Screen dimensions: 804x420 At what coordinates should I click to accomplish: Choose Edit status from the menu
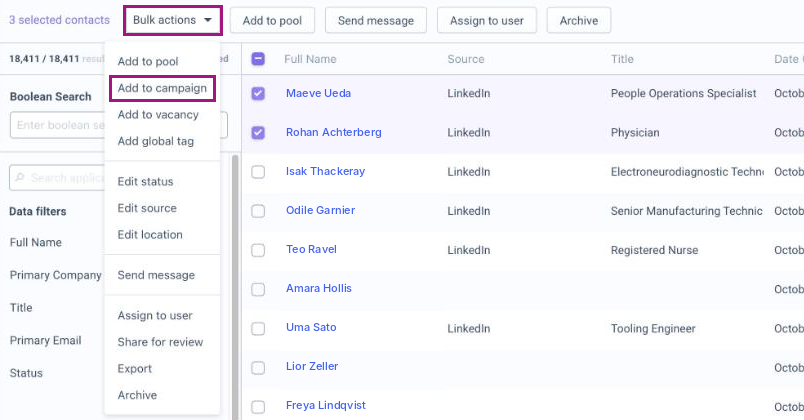pos(146,182)
